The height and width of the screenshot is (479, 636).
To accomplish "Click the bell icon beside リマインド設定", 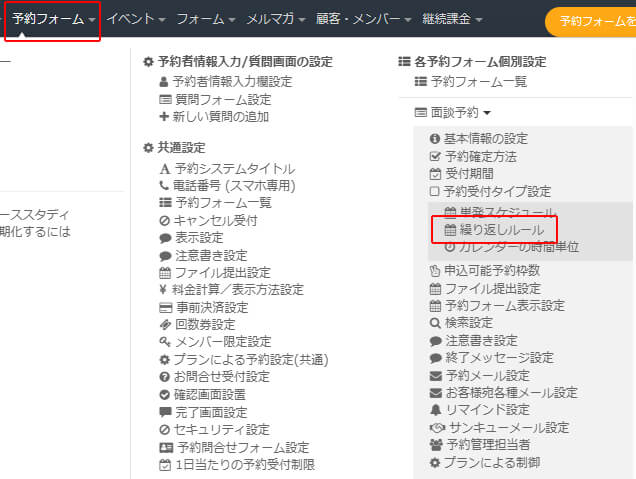I will pyautogui.click(x=434, y=410).
